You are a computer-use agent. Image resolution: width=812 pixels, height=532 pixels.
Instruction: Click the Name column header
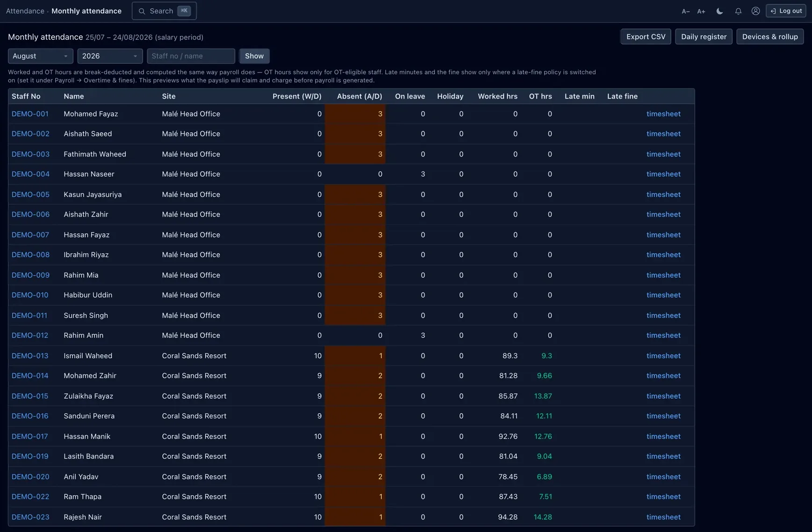click(x=74, y=96)
